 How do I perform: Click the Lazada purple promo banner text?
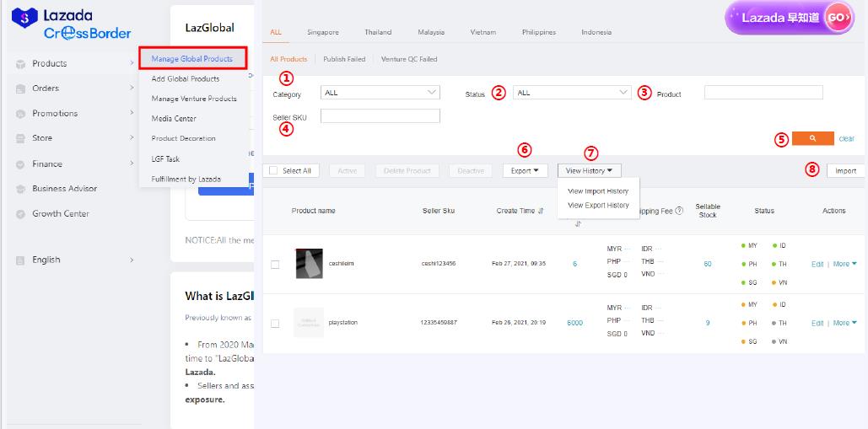tap(780, 18)
